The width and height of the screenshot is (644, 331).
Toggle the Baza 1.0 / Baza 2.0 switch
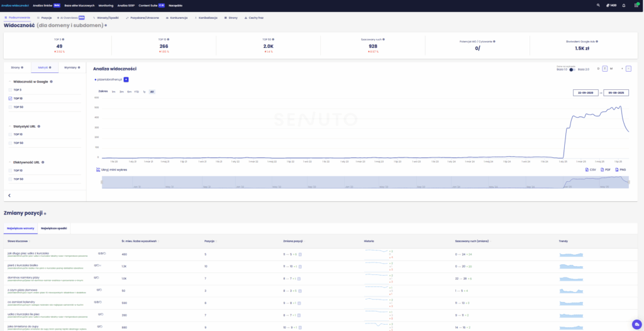(572, 69)
